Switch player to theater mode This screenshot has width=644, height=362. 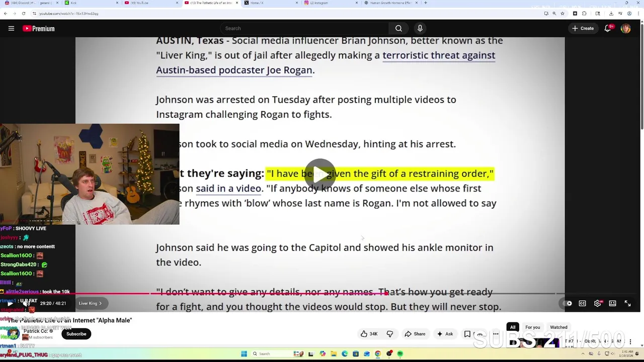tap(612, 303)
